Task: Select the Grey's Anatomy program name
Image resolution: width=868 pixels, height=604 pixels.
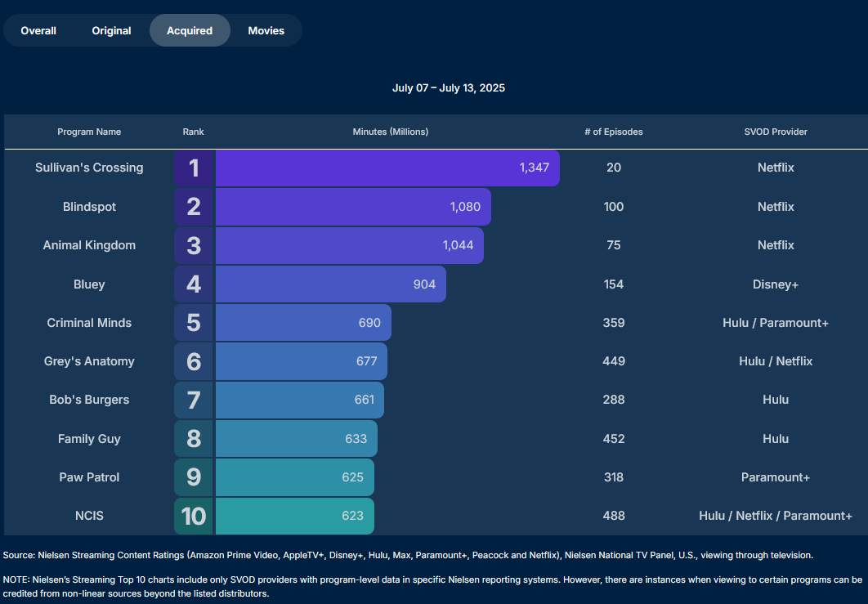Action: [x=89, y=361]
